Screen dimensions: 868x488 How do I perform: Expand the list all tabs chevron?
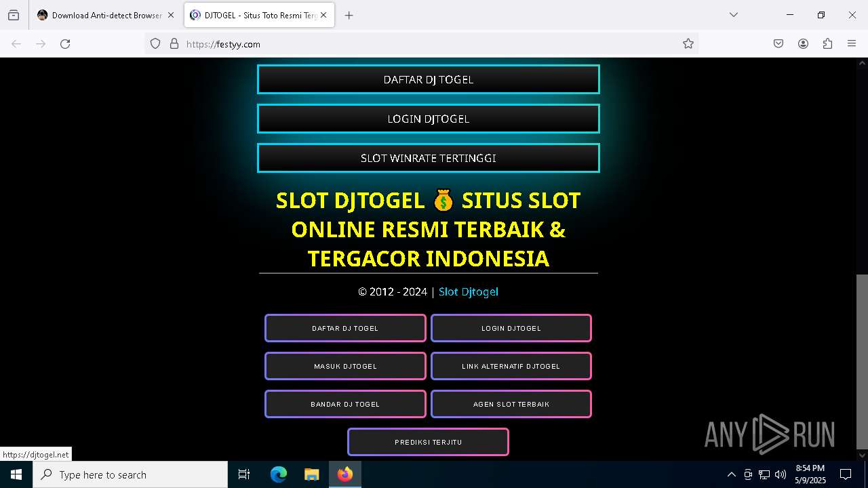[x=733, y=15]
